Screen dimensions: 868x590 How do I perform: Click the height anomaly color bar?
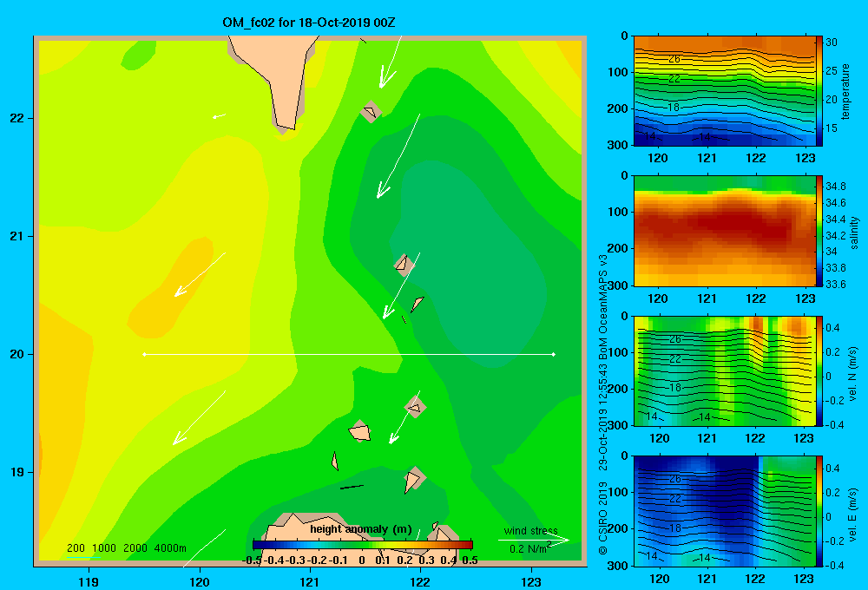(x=363, y=545)
